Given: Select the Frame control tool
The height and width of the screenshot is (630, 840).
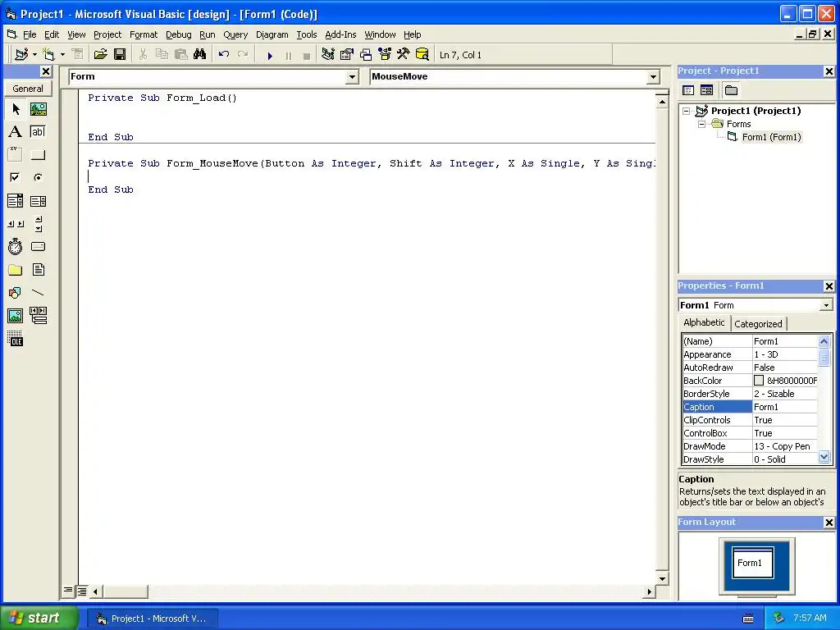Looking at the screenshot, I should click(16, 155).
